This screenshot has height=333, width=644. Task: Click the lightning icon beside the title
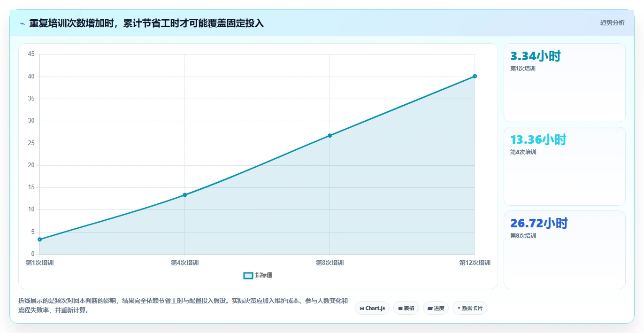[x=23, y=23]
